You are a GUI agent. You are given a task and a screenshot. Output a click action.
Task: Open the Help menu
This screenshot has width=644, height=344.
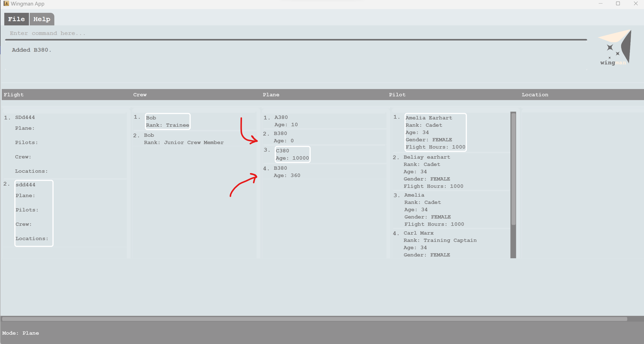click(42, 19)
